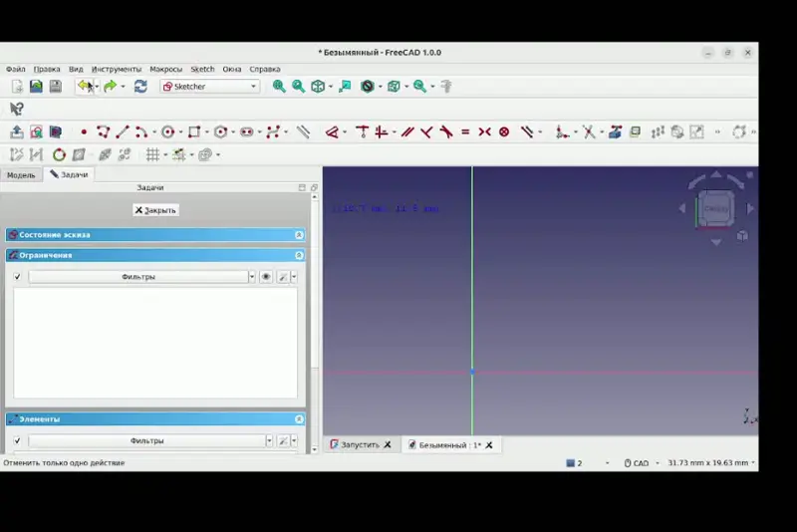Switch to the Запустить document tab
Viewport: 797px width, 532px height.
pyautogui.click(x=361, y=444)
